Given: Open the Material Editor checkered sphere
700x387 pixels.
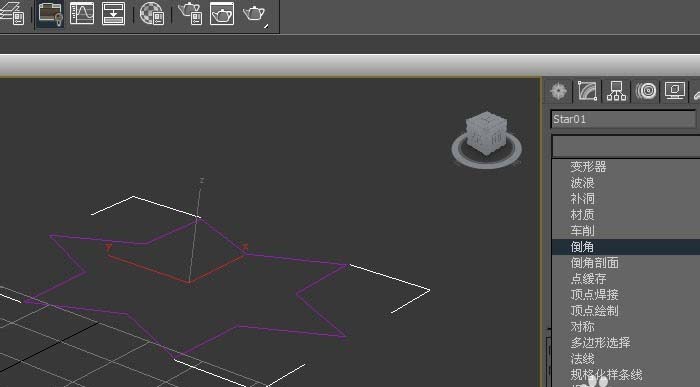Looking at the screenshot, I should [x=152, y=13].
